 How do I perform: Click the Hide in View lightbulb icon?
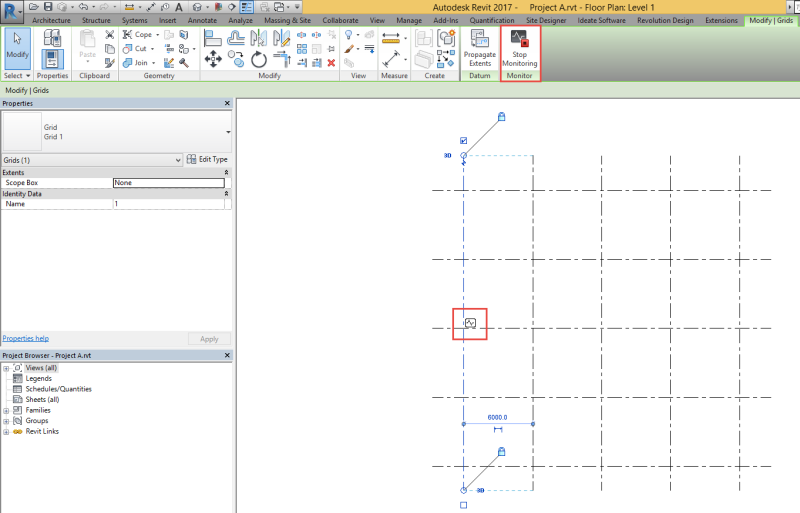[x=348, y=35]
